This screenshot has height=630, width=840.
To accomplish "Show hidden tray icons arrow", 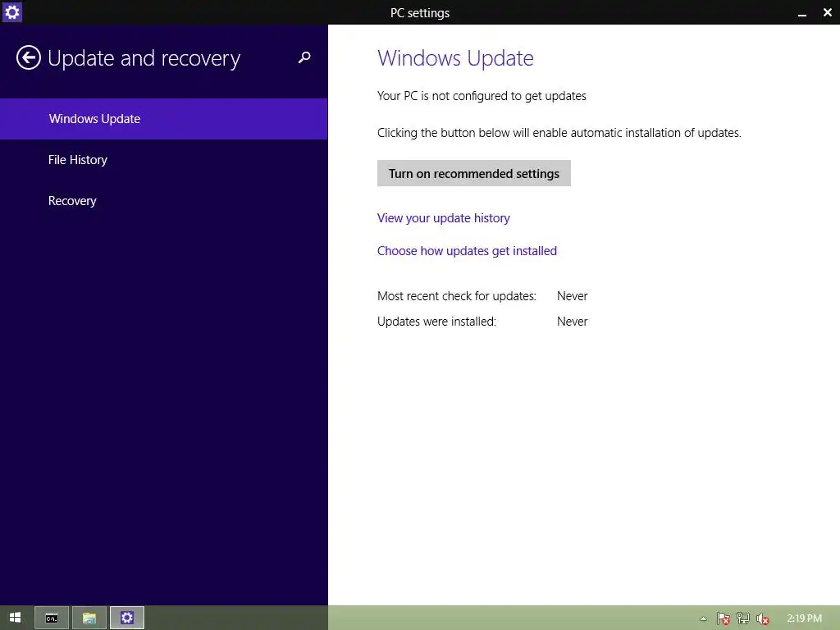I will (x=703, y=619).
